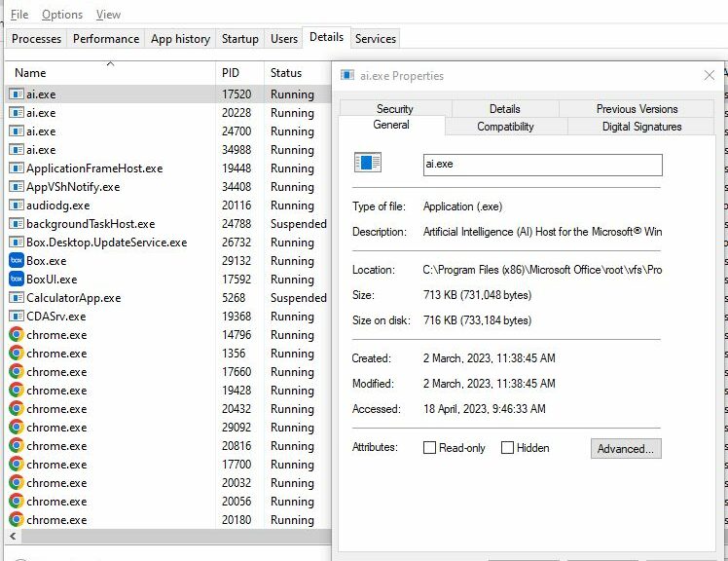The width and height of the screenshot is (728, 561).
Task: Click PID 26732 cell
Action: tap(237, 243)
